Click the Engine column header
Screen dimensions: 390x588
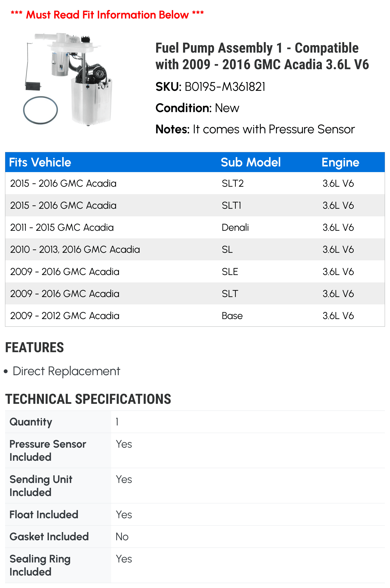point(340,162)
